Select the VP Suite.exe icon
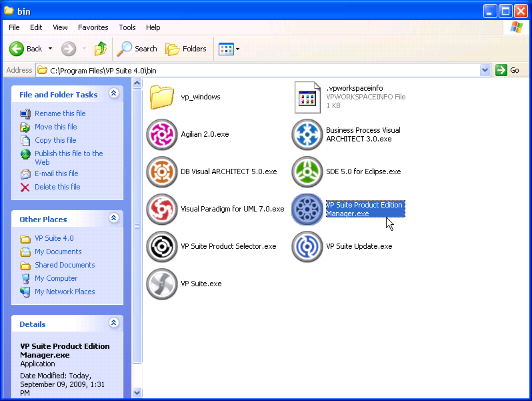This screenshot has width=532, height=401. pyautogui.click(x=162, y=284)
